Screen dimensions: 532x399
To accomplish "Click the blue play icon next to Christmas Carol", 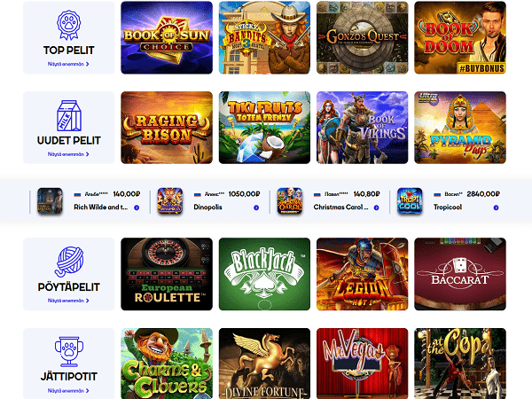I will [x=376, y=207].
